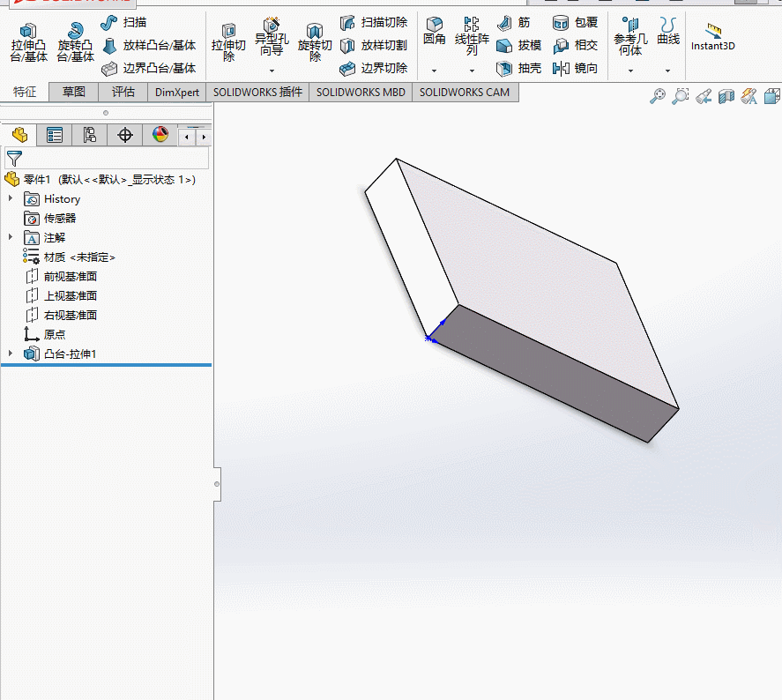Viewport: 782px width, 700px height.
Task: Open the dropdown under 曲线
Action: (x=667, y=71)
